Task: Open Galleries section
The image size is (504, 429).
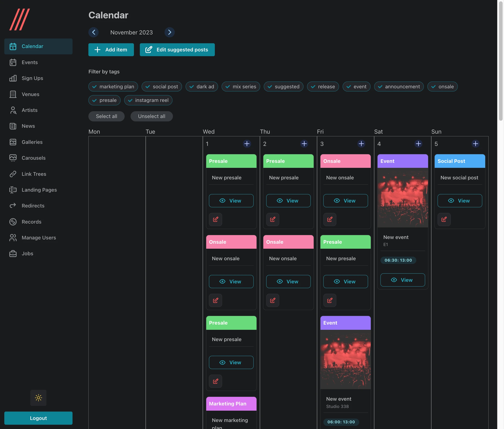Action: (38, 142)
